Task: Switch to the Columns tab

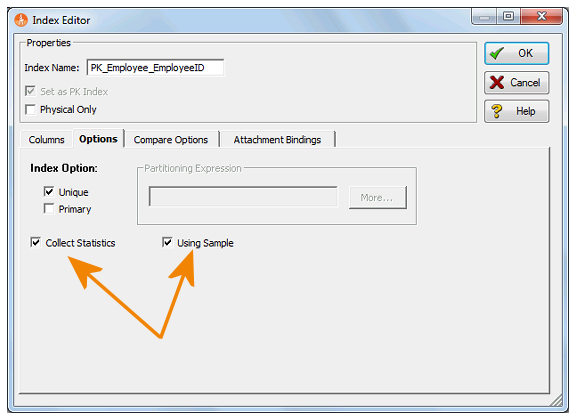Action: (x=46, y=140)
